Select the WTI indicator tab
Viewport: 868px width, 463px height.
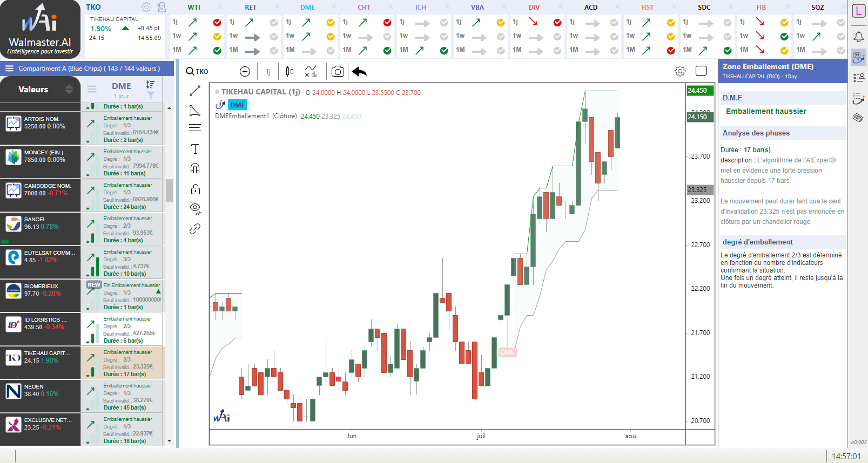(194, 8)
